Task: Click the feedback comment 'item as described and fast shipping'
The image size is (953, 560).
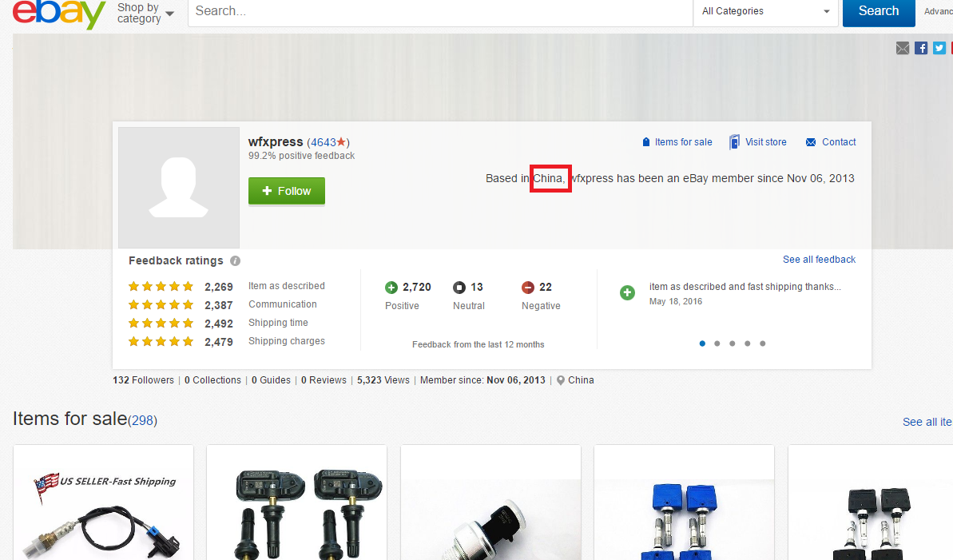Action: 745,286
